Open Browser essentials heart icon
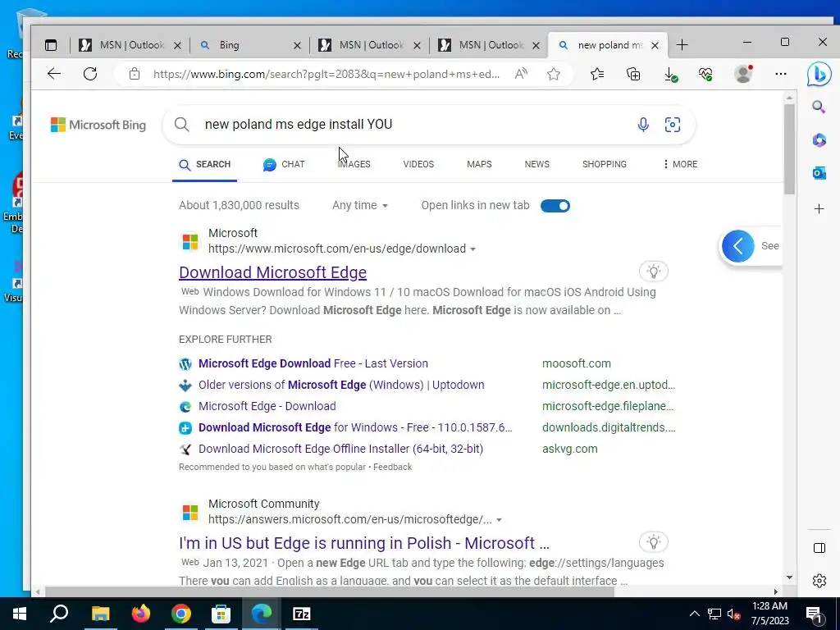Screen dimensions: 840x630 coord(706,75)
